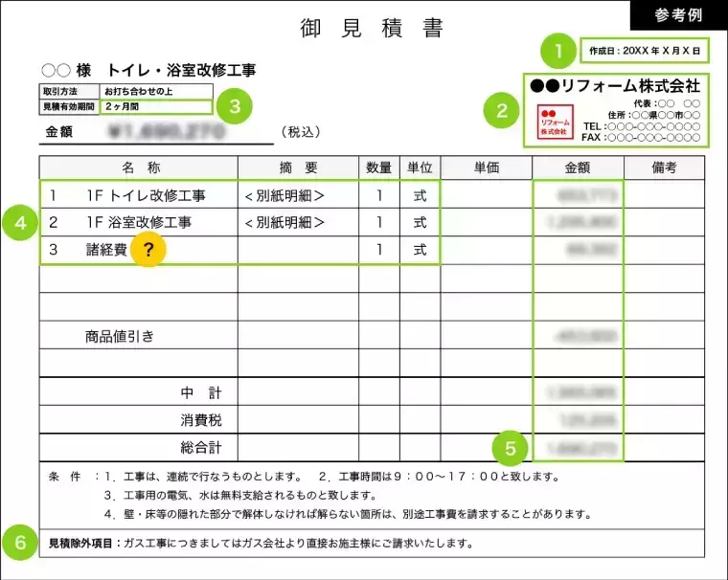Click the 商品値引き row label
This screenshot has width=728, height=580.
120,336
